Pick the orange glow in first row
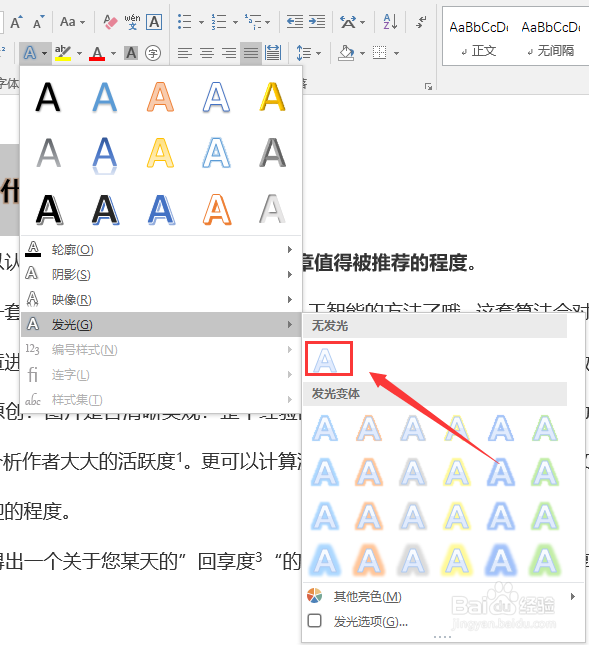The height and width of the screenshot is (645, 589). 369,428
